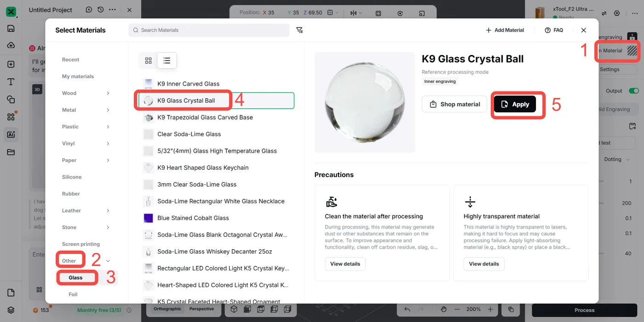The width and height of the screenshot is (644, 322).
Task: Open the AI image tool in sidebar
Action: [11, 135]
